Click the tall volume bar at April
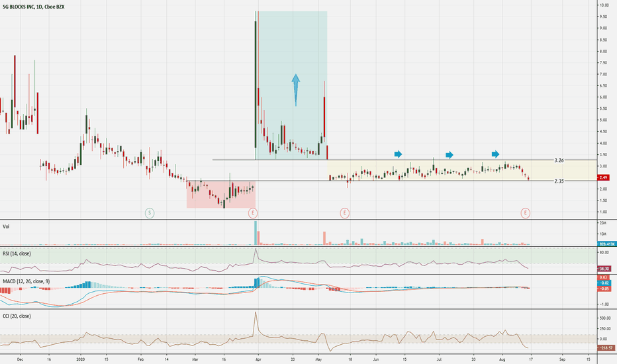 pyautogui.click(x=256, y=233)
